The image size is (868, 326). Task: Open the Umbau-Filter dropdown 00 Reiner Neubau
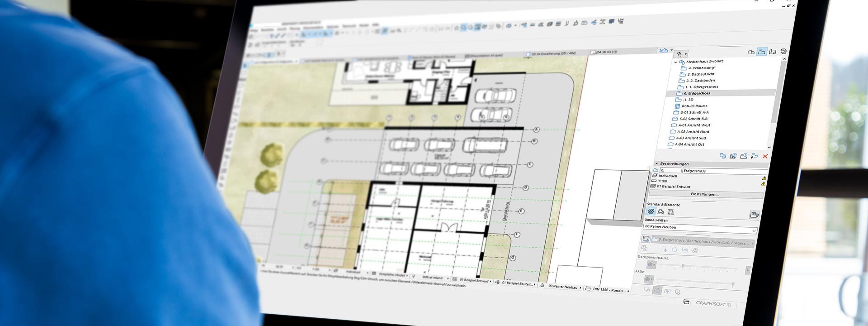[x=700, y=227]
